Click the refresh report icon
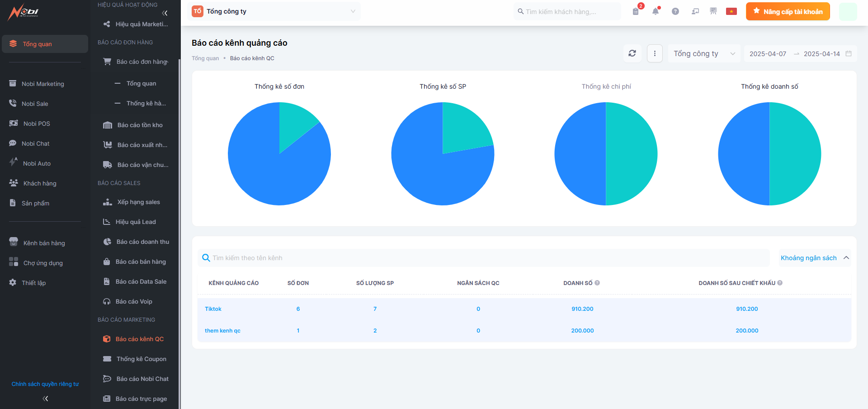Image resolution: width=868 pixels, height=409 pixels. click(x=632, y=53)
